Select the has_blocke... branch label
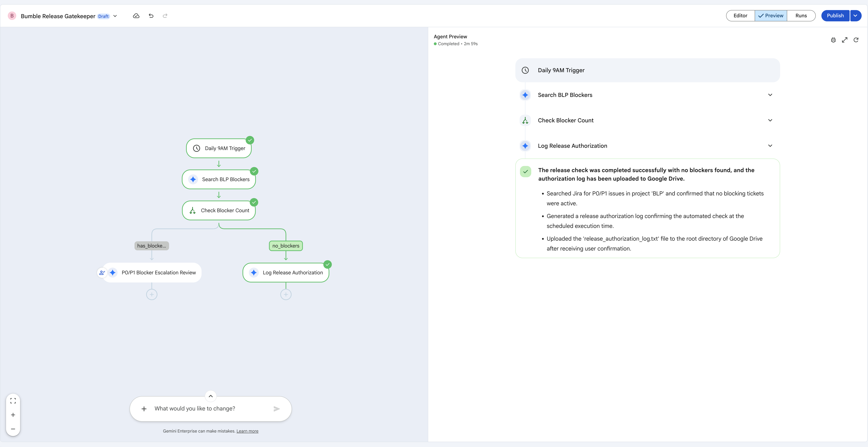Screen dimensions: 868x447 point(152,246)
